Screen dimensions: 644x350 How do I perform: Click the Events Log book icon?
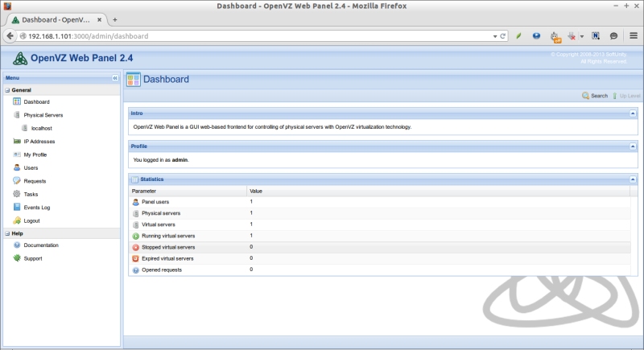17,207
